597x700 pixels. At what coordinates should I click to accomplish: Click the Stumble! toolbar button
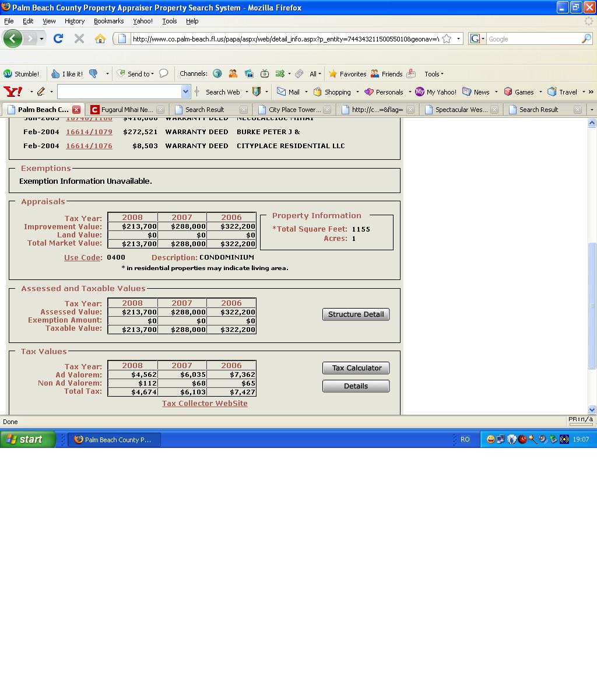coord(22,74)
